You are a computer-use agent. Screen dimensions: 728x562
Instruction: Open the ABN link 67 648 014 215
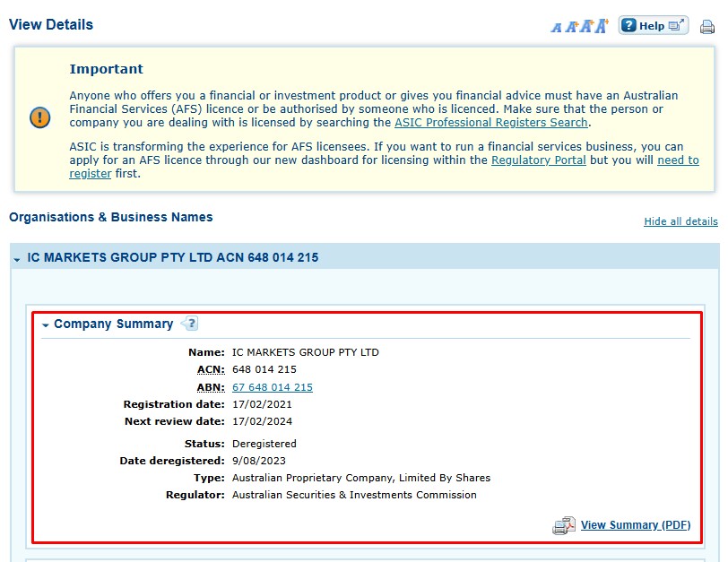tap(273, 387)
